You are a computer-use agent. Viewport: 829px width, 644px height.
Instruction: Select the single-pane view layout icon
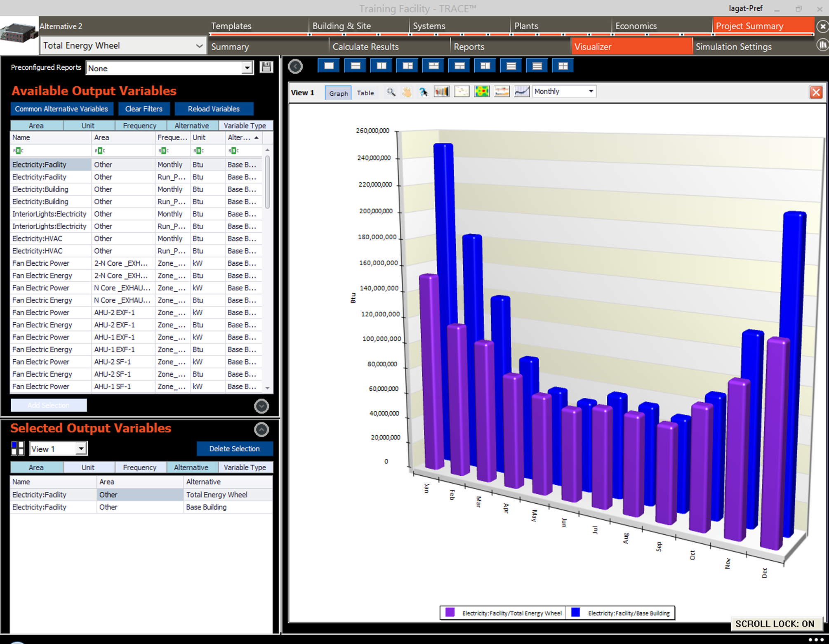(x=328, y=66)
